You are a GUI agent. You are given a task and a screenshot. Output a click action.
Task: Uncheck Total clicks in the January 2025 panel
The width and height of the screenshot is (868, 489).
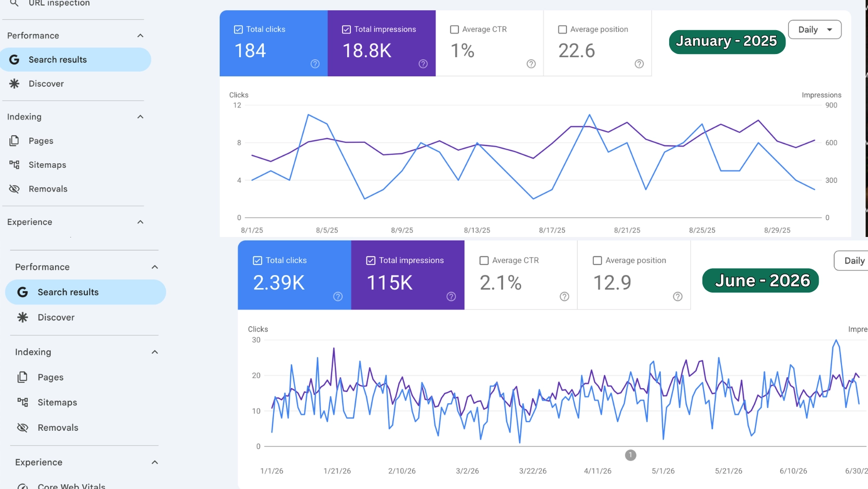coord(238,30)
